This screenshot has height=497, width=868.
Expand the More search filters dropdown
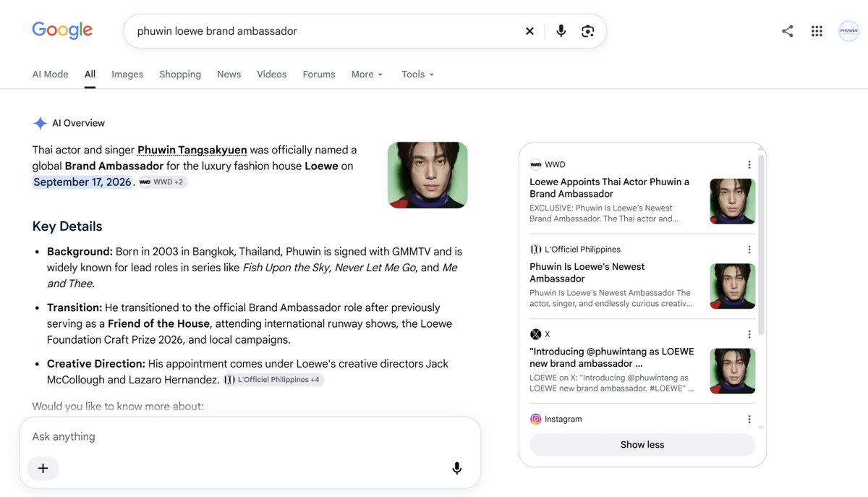click(x=367, y=74)
